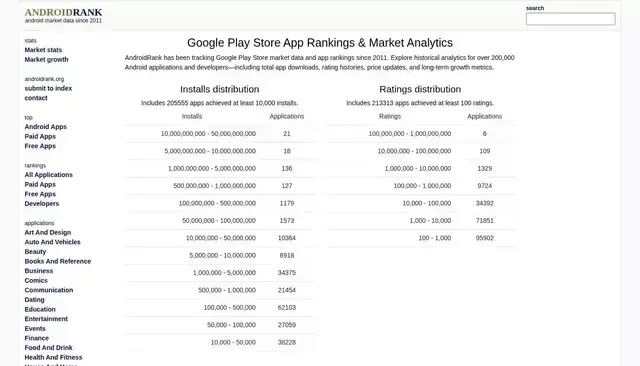Image resolution: width=640 pixels, height=366 pixels.
Task: Open Market stats page
Action: click(x=43, y=50)
